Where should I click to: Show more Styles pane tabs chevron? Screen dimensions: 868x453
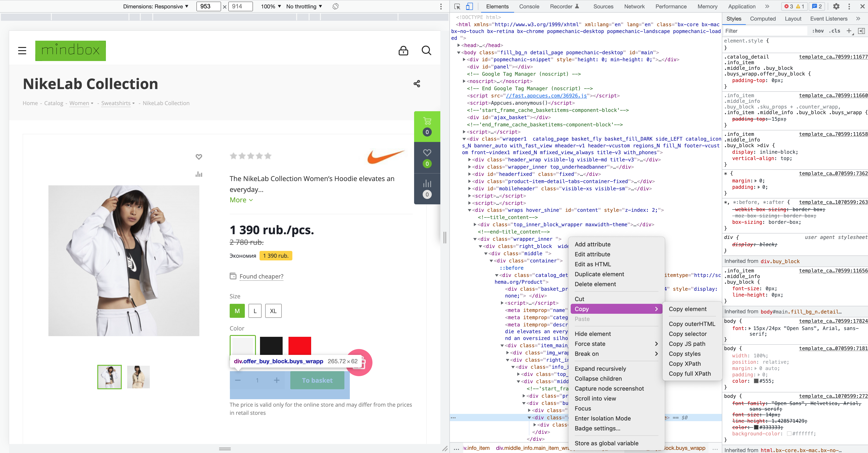858,19
